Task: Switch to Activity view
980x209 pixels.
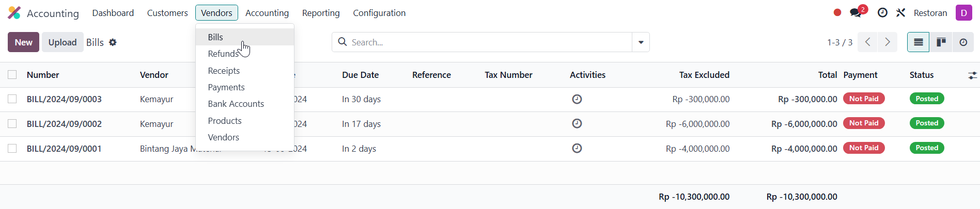Action: point(963,42)
